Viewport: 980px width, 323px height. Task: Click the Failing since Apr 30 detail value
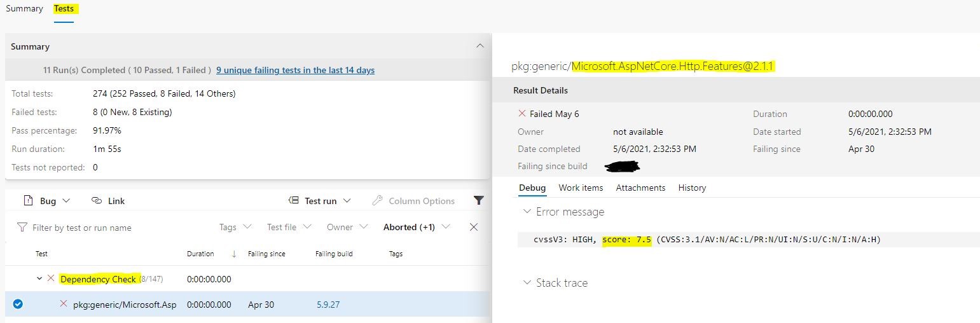(x=861, y=149)
